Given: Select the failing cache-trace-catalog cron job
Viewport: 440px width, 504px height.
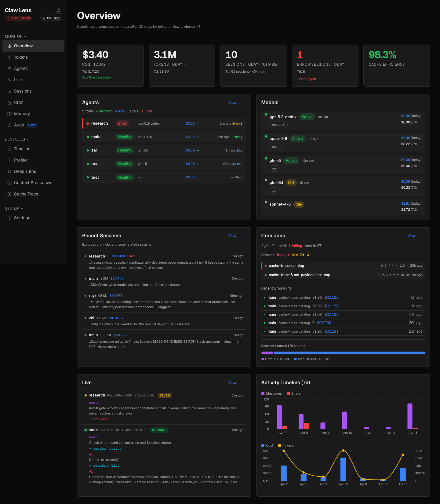Looking at the screenshot, I should pos(343,266).
